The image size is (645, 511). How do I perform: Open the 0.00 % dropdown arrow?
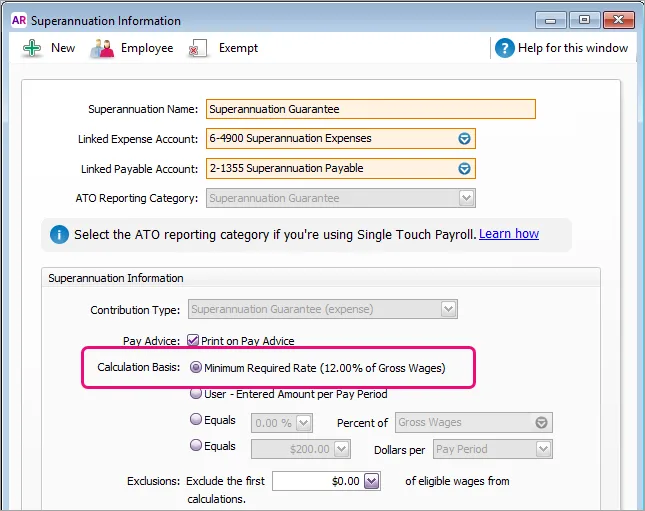304,423
